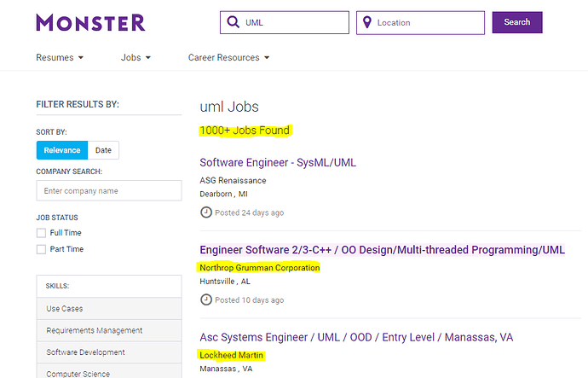The image size is (588, 378).
Task: Expand the Jobs dropdown menu
Action: coord(135,57)
